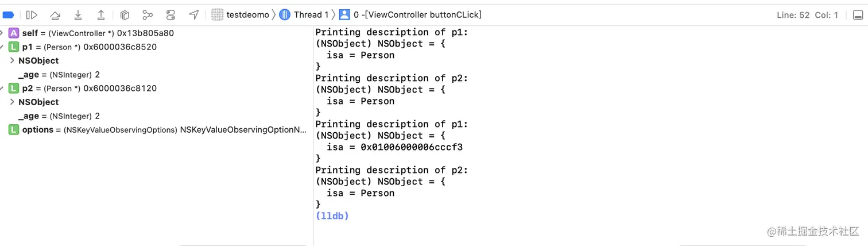Screen dimensions: 868x246
Task: Expand NSObject under the p2 variable
Action: pos(12,102)
